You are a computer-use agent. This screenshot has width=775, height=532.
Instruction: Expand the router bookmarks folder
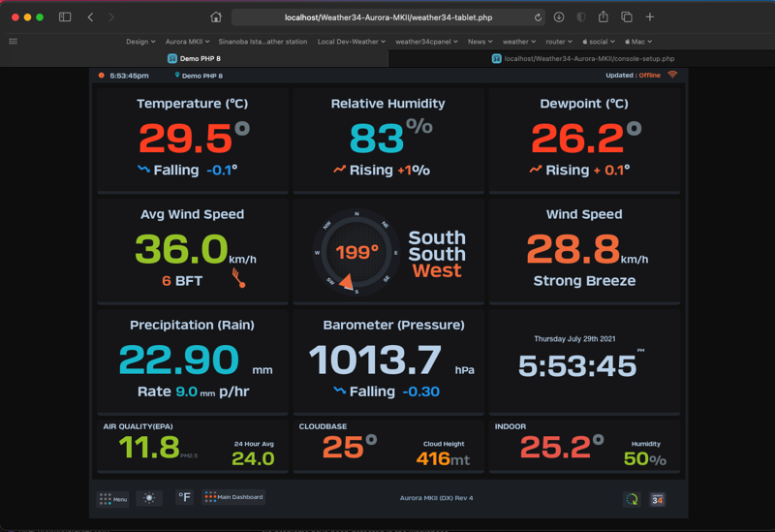[x=559, y=42]
